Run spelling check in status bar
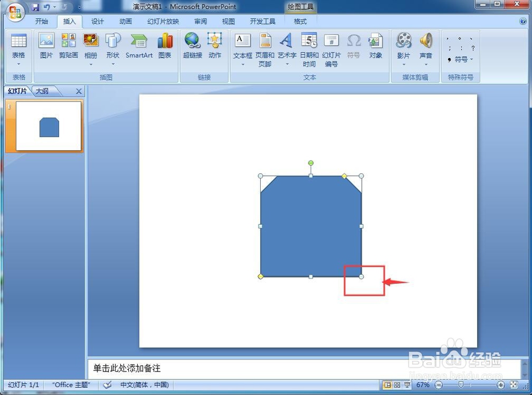Screen dimensions: 532x395 (107, 385)
